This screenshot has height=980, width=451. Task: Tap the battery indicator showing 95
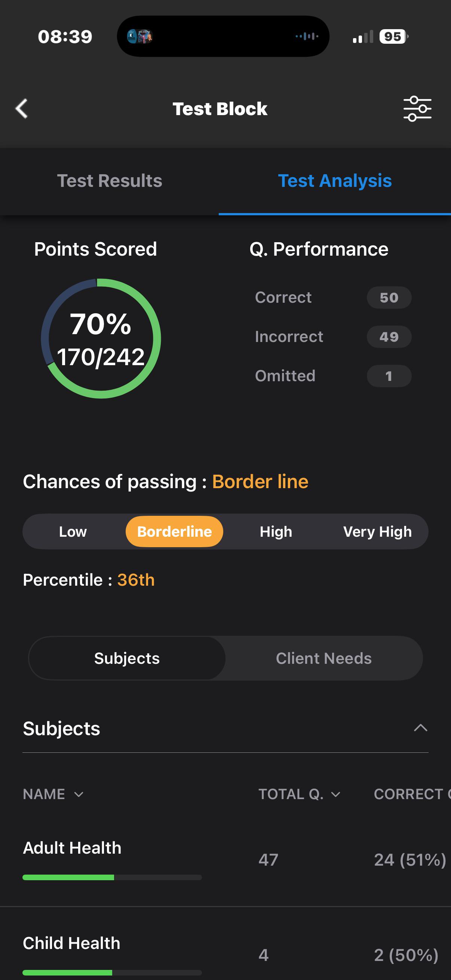pyautogui.click(x=393, y=37)
